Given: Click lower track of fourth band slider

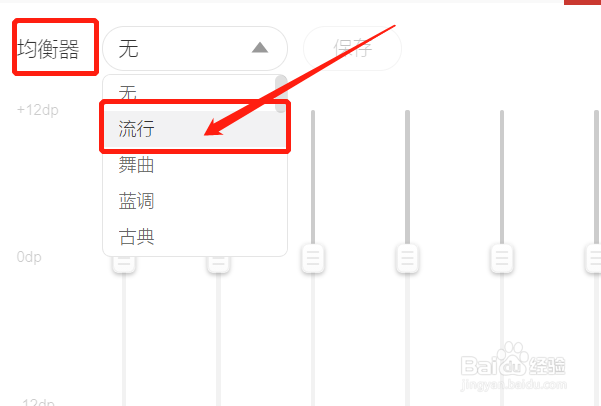Looking at the screenshot, I should (x=407, y=339).
